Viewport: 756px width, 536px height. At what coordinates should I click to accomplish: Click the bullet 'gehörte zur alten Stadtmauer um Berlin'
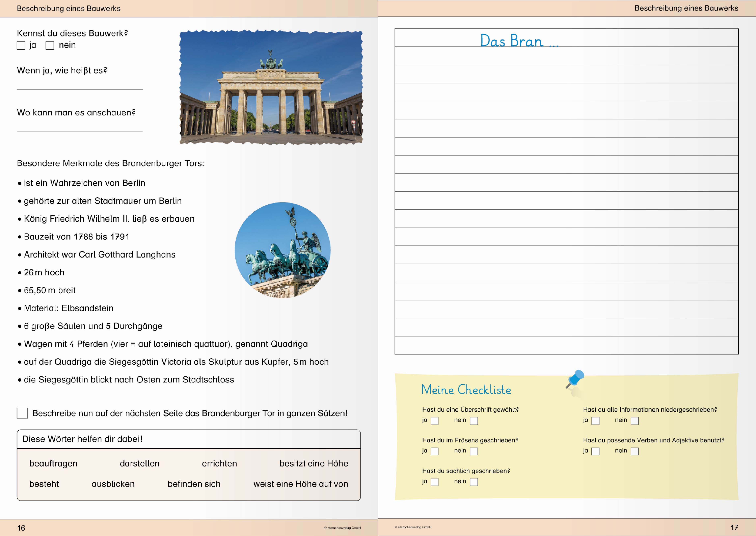point(100,201)
